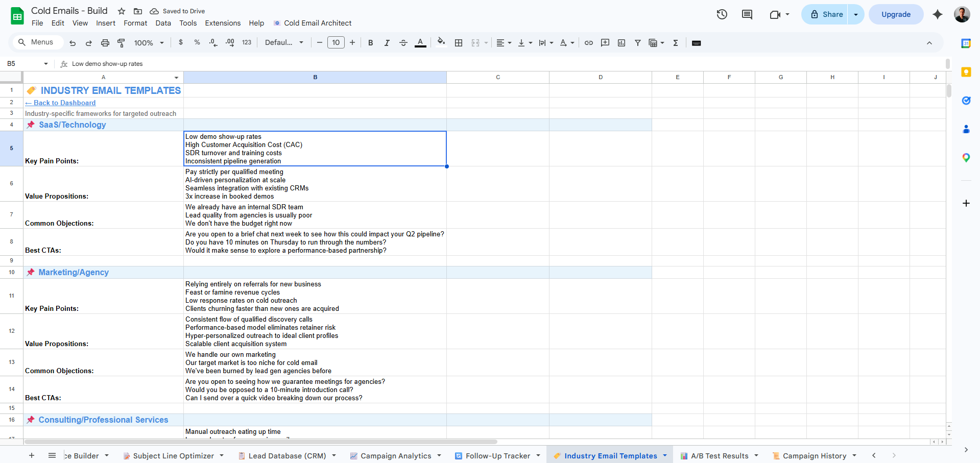
Task: Click the merge cells icon
Action: 475,43
